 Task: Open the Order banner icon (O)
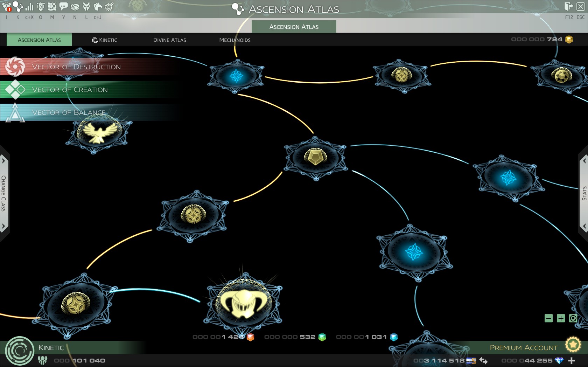click(41, 7)
